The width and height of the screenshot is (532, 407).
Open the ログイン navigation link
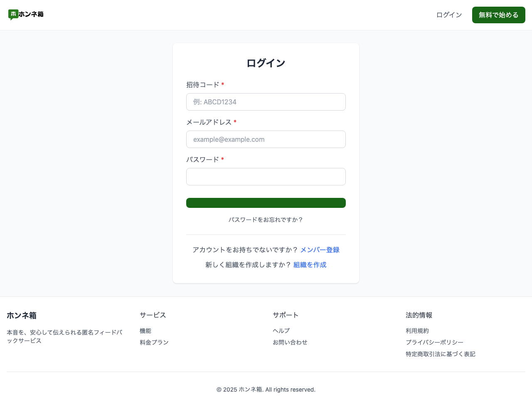click(x=448, y=15)
